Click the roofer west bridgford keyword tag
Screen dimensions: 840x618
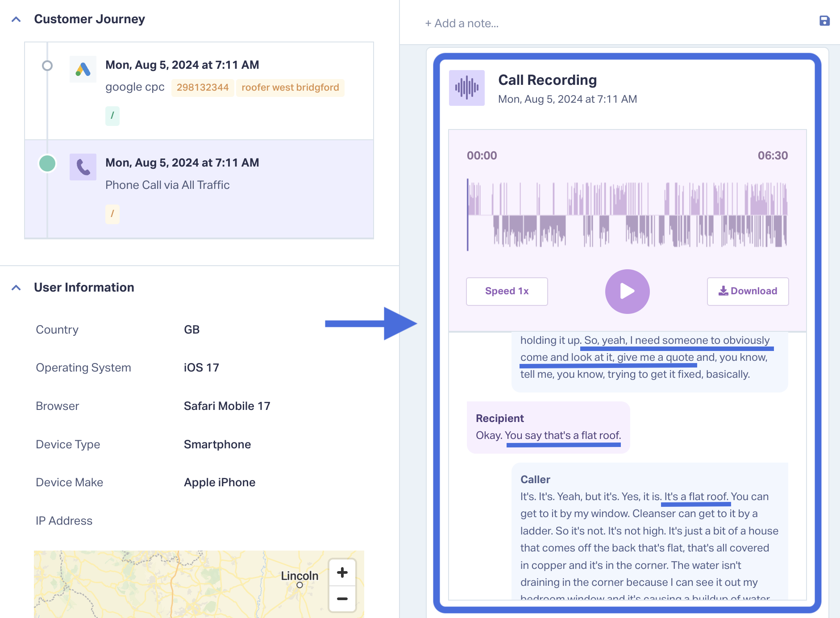[x=290, y=88]
